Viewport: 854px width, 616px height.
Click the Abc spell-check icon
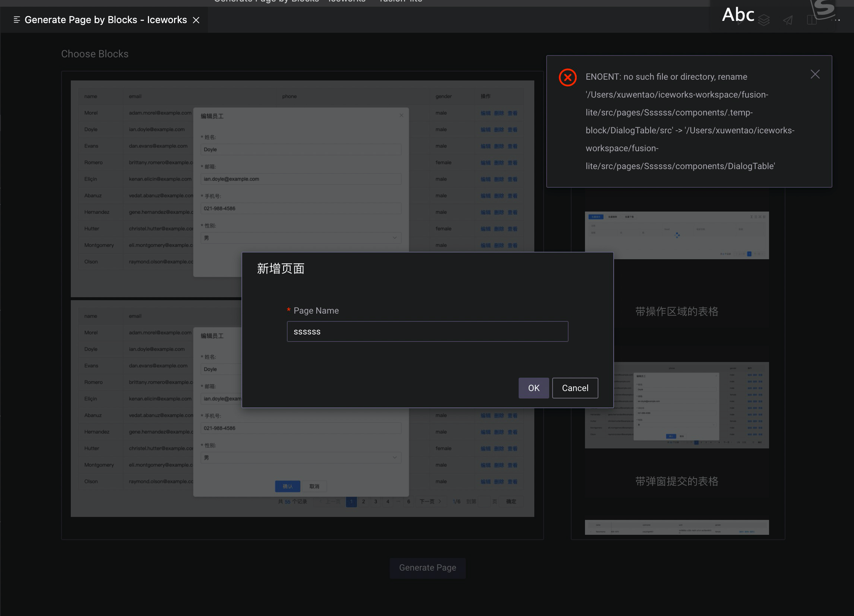(x=738, y=15)
